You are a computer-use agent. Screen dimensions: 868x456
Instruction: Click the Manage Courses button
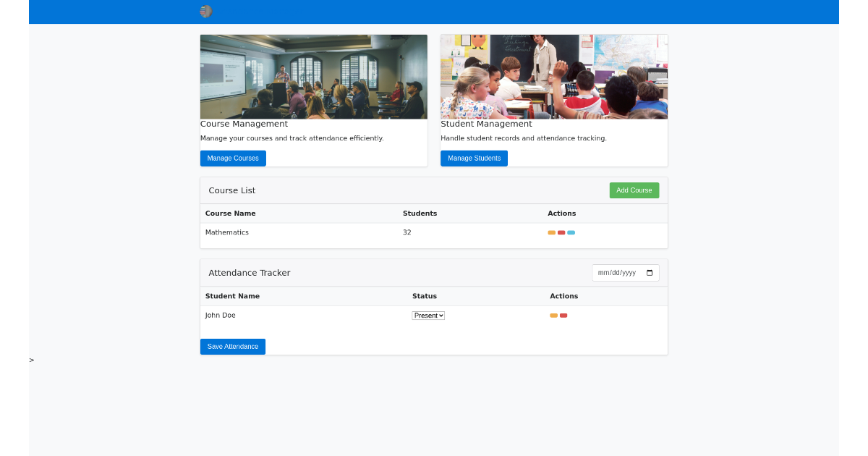[233, 158]
